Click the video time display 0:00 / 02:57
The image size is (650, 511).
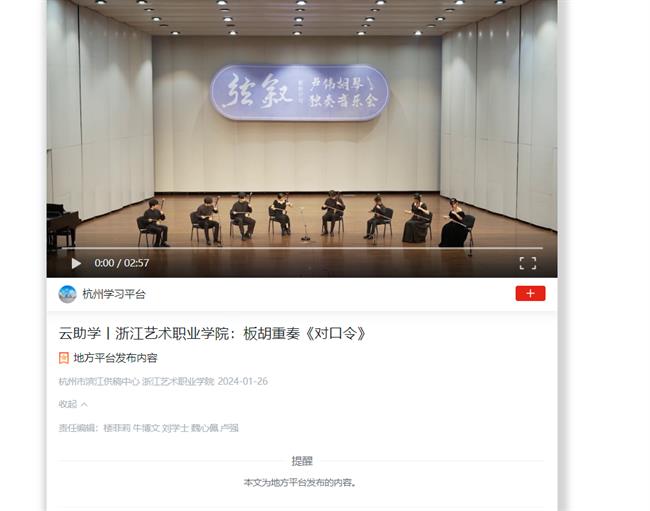coord(121,263)
